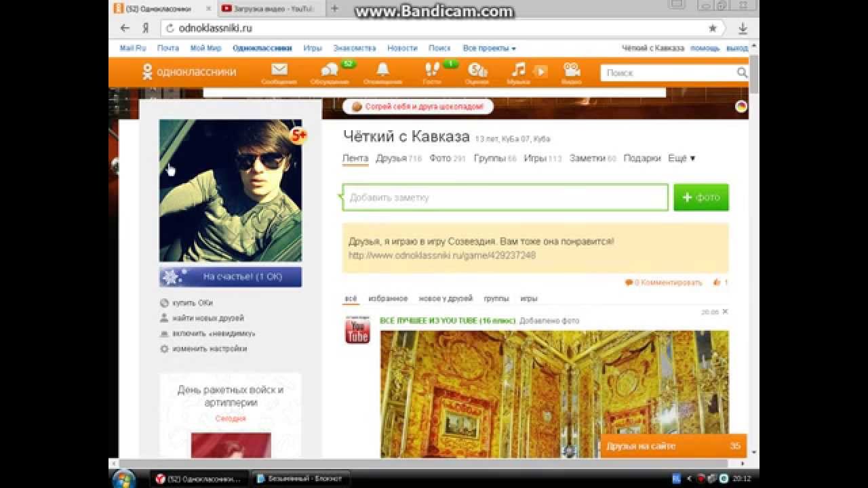Click the Добавить заметку input field
868x488 pixels.
click(505, 197)
